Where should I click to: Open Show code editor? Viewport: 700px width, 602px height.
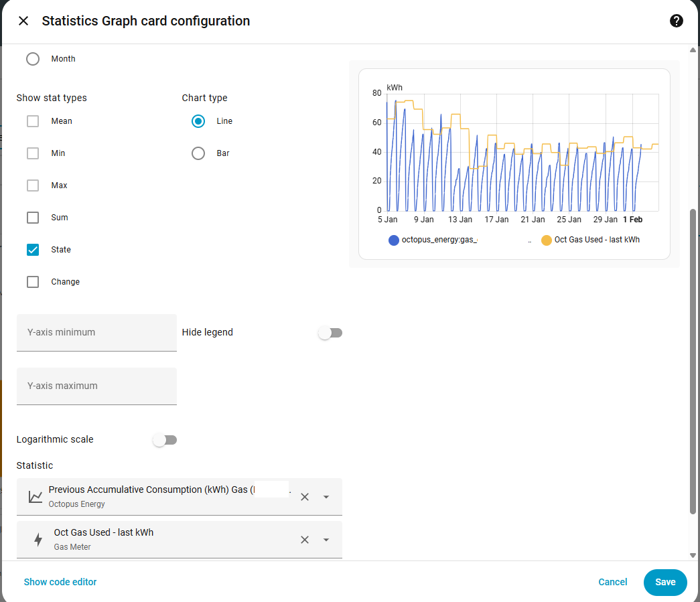(60, 582)
